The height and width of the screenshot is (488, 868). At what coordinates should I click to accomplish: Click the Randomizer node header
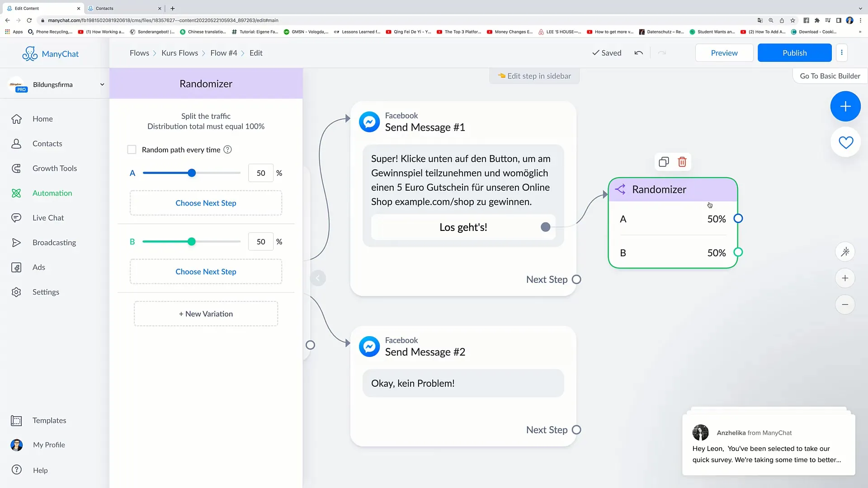pos(673,190)
